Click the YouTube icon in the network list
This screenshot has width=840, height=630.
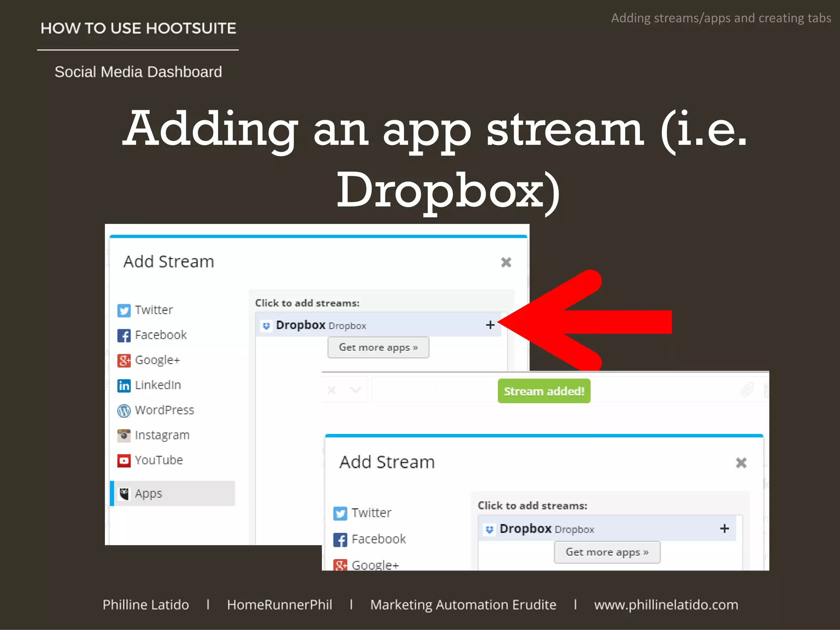124,461
